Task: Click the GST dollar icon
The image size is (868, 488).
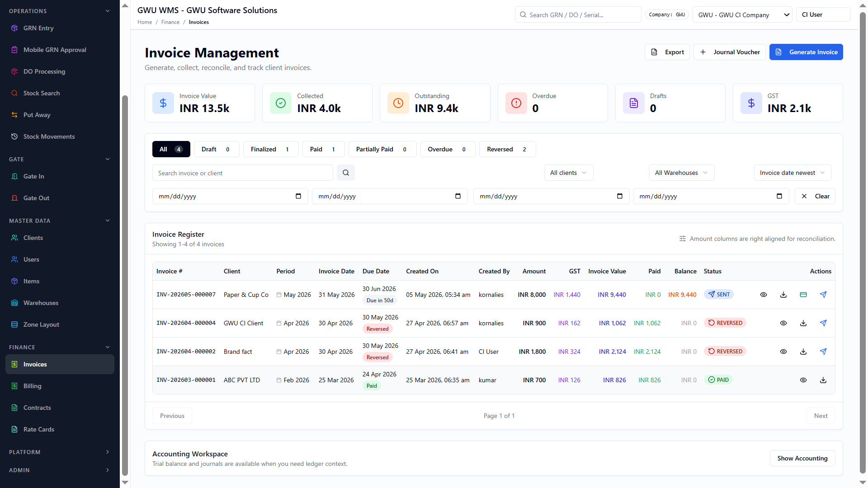Action: point(751,103)
